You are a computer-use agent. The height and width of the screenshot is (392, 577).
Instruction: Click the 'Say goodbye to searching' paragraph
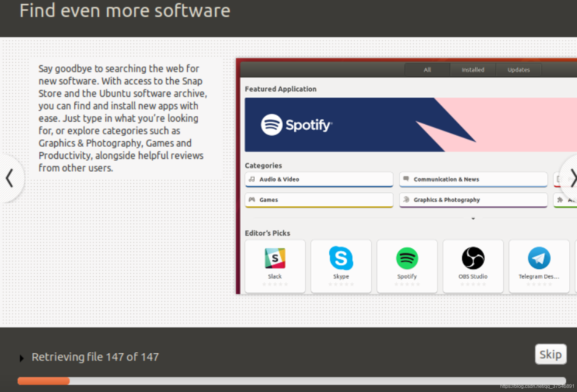point(123,118)
